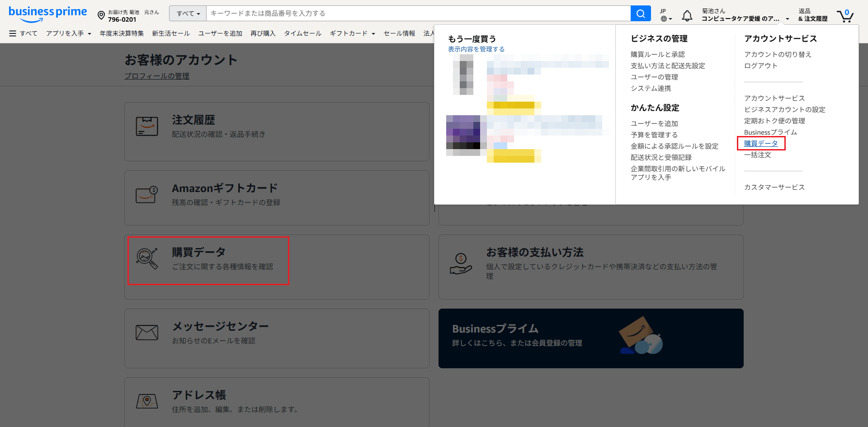
Task: Click the keyword search input field
Action: [418, 14]
